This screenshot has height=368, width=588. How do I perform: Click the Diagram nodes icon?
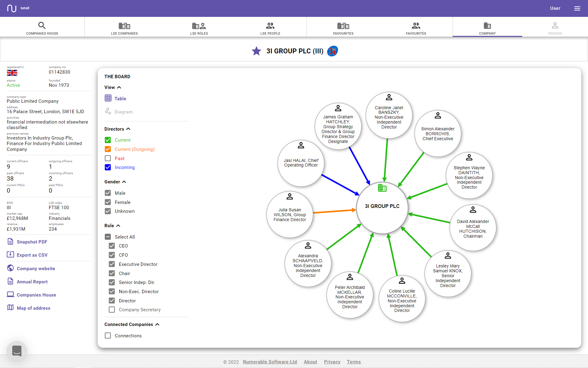pyautogui.click(x=108, y=111)
